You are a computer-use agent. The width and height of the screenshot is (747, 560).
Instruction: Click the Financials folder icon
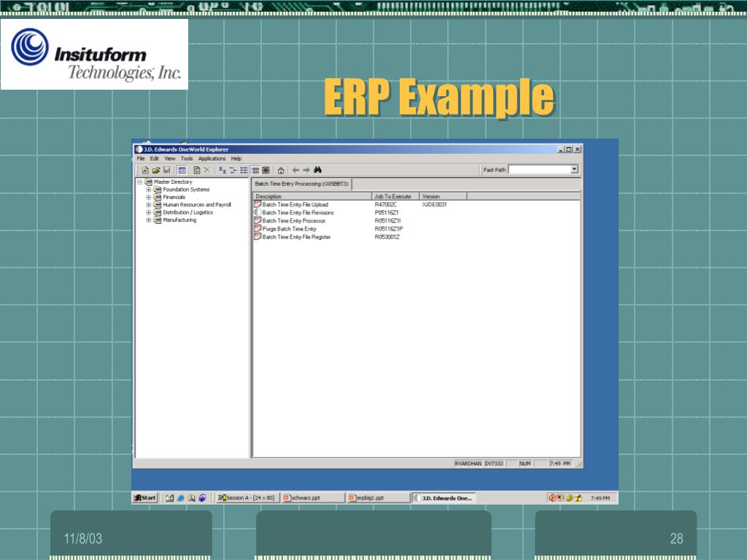(x=158, y=197)
